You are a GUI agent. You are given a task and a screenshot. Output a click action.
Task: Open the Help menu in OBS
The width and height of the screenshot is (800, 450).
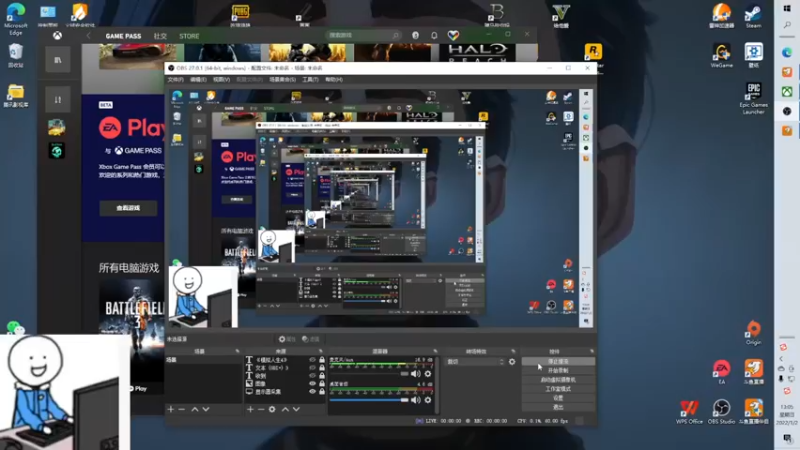pyautogui.click(x=333, y=80)
